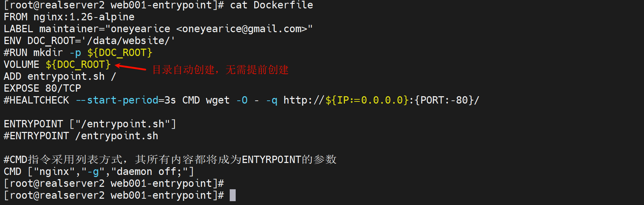Click the "ADD entrypoint.sh /" line
This screenshot has height=205, width=644.
pyautogui.click(x=60, y=76)
